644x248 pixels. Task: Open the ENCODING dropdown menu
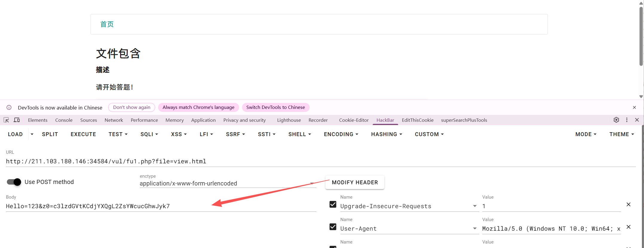pos(341,134)
